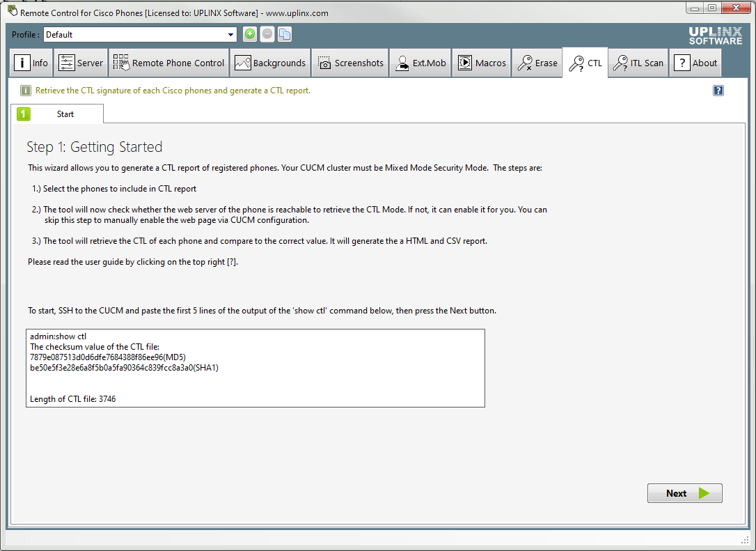The height and width of the screenshot is (551, 756).
Task: Click the MD5 checksum line in the text box
Action: (107, 357)
